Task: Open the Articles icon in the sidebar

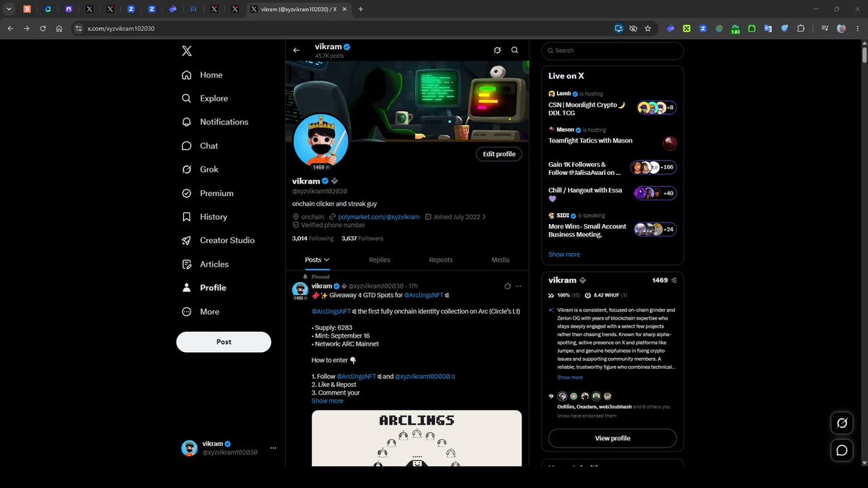Action: [187, 264]
